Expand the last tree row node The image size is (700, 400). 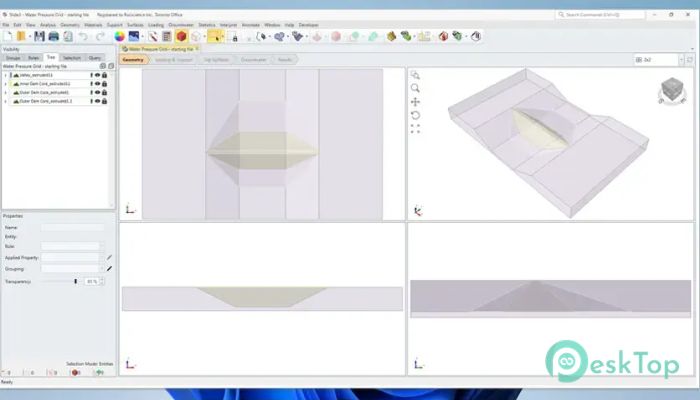tap(5, 101)
